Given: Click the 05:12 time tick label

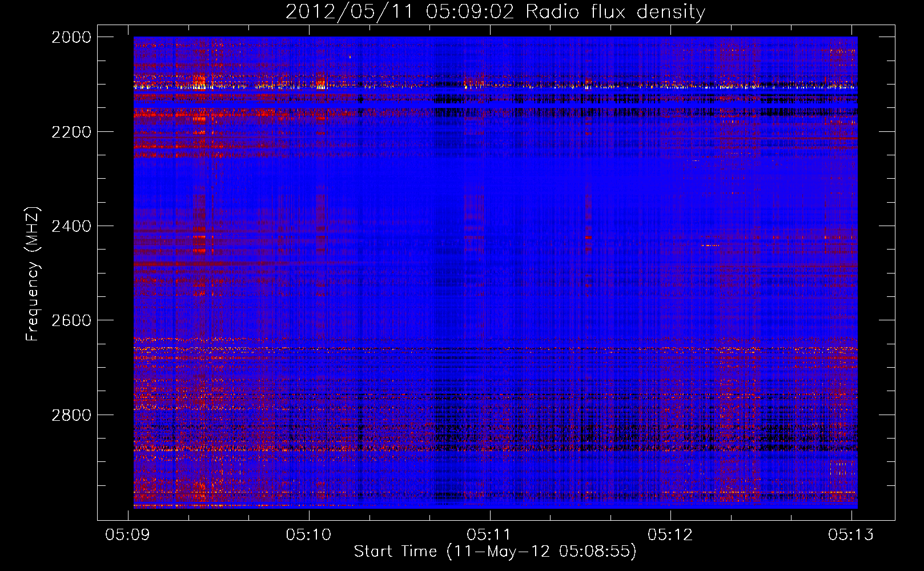Looking at the screenshot, I should tap(670, 534).
